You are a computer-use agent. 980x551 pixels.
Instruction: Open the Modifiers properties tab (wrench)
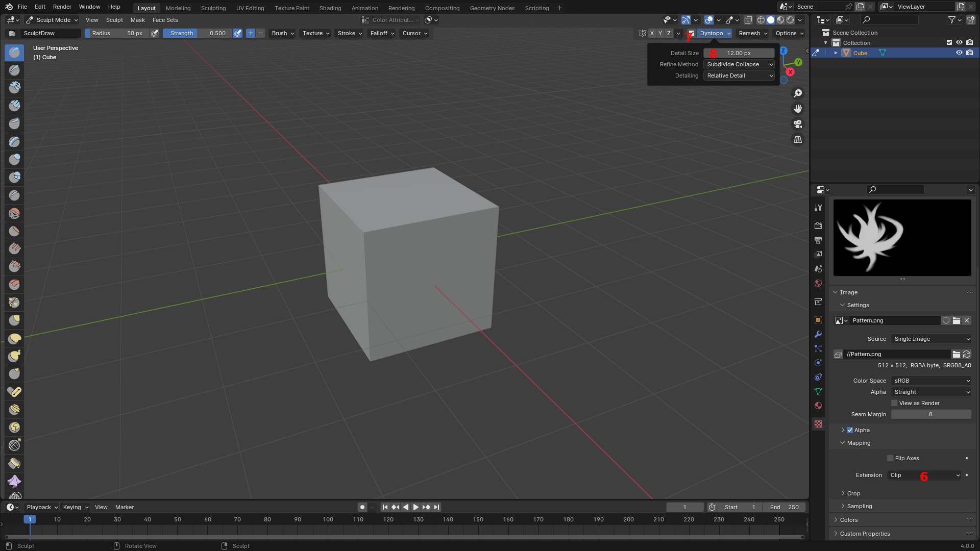point(818,334)
